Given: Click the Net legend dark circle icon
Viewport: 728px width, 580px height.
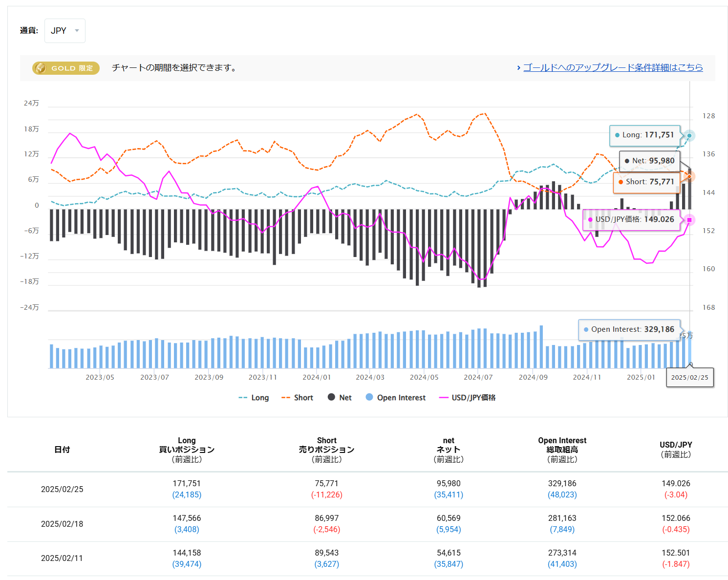Looking at the screenshot, I should [331, 397].
